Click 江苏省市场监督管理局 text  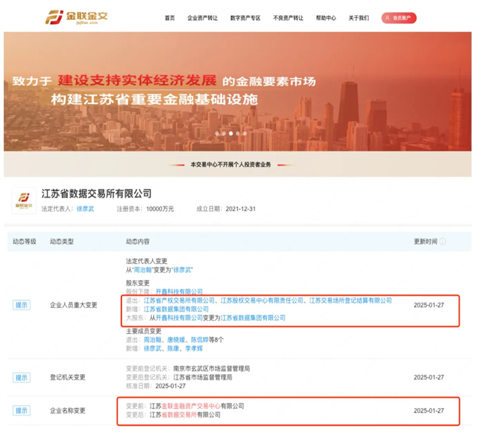pyautogui.click(x=203, y=377)
